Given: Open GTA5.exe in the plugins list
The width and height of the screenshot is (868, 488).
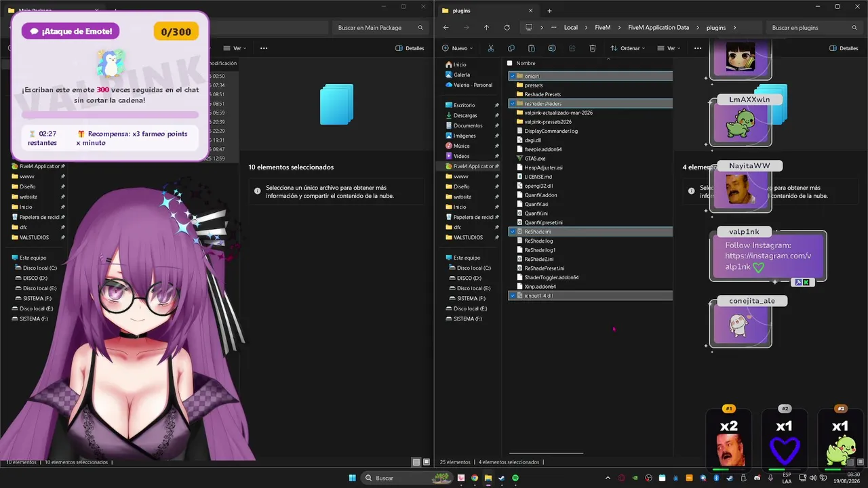Looking at the screenshot, I should [x=535, y=159].
